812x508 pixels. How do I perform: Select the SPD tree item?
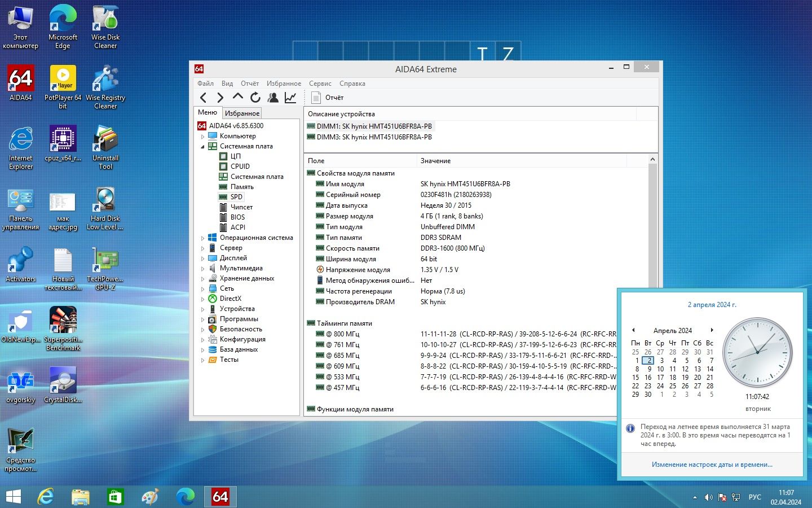click(236, 197)
